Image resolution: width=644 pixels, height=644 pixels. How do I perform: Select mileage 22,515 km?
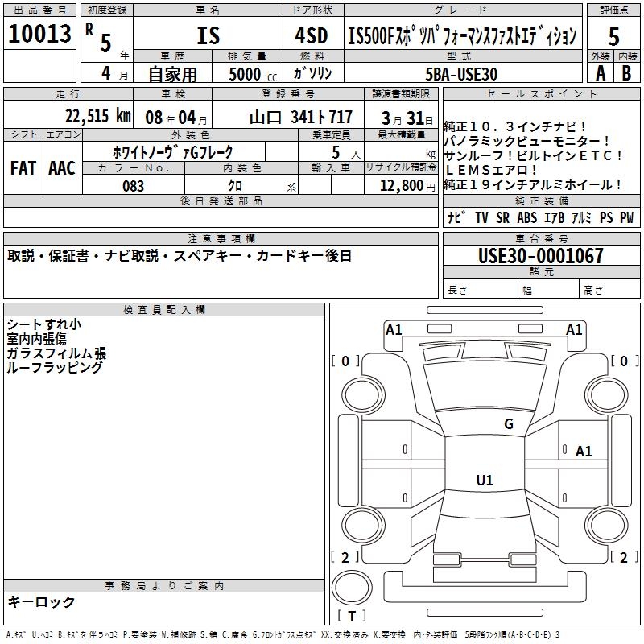97,116
